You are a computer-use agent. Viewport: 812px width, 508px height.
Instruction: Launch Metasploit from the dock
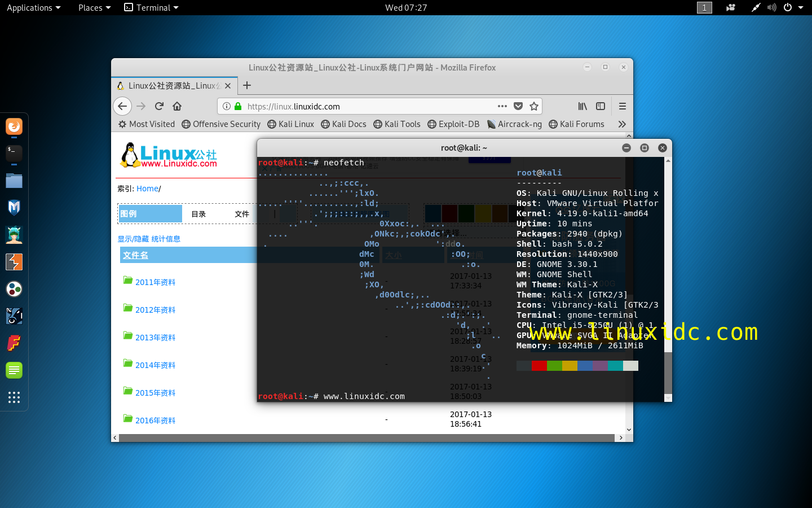[x=14, y=208]
